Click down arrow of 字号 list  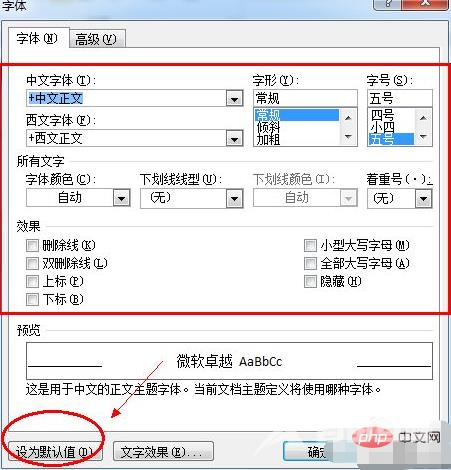pyautogui.click(x=423, y=137)
